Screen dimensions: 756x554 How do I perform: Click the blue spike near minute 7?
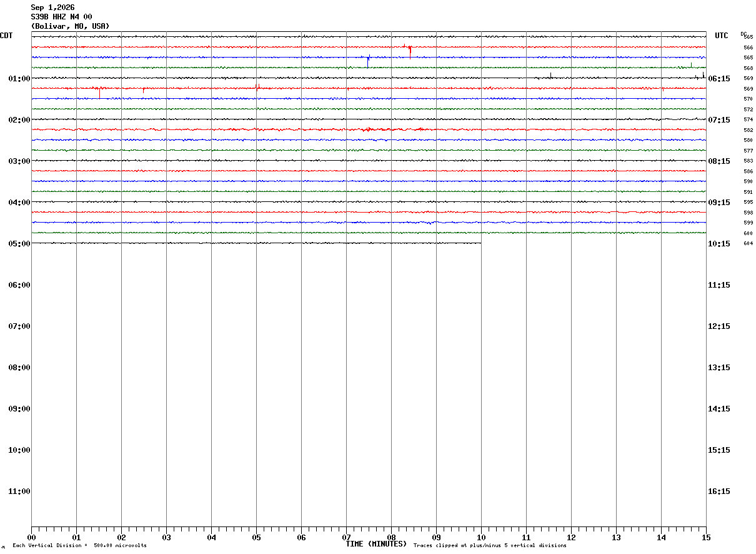(x=368, y=61)
